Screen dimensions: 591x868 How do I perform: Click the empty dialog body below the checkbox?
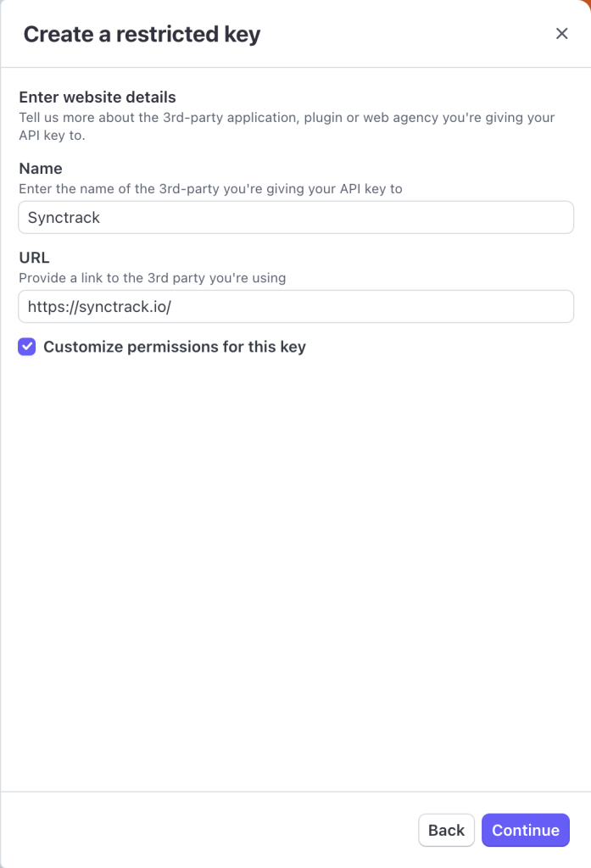pyautogui.click(x=296, y=570)
